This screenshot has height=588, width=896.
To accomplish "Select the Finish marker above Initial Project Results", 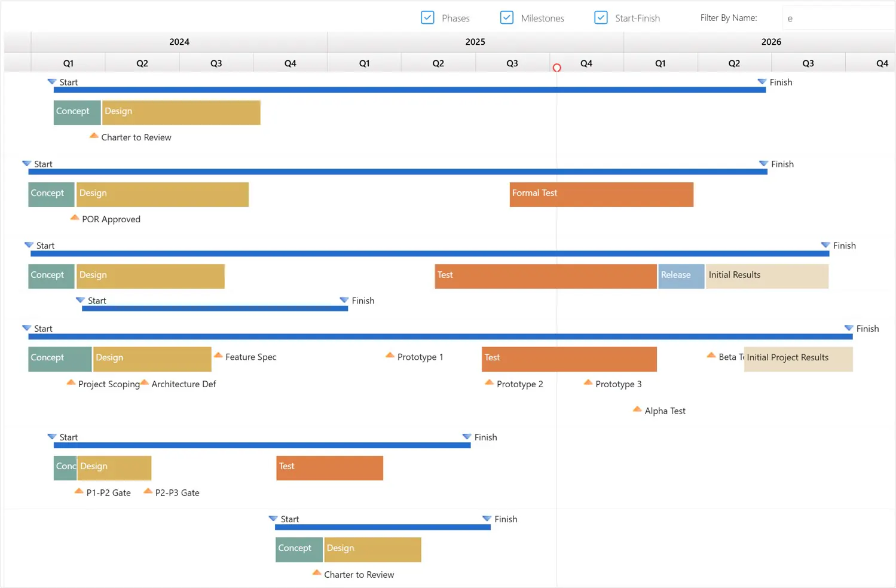I will 849,328.
